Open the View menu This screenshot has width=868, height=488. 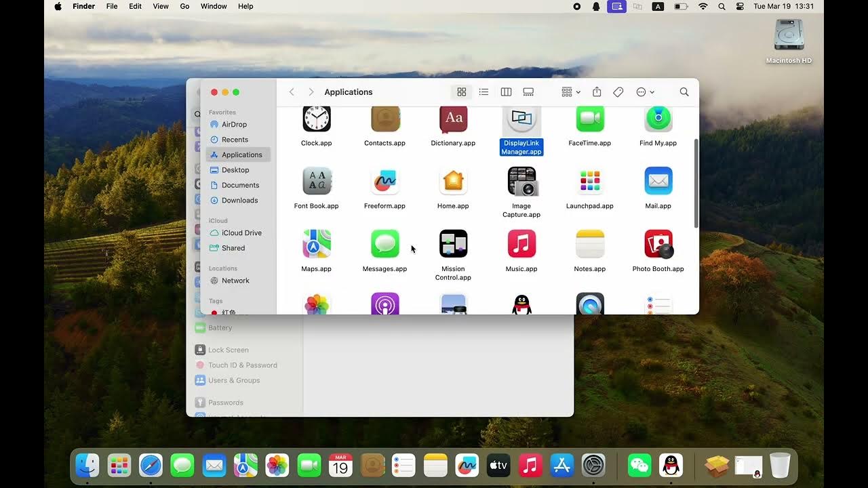161,6
